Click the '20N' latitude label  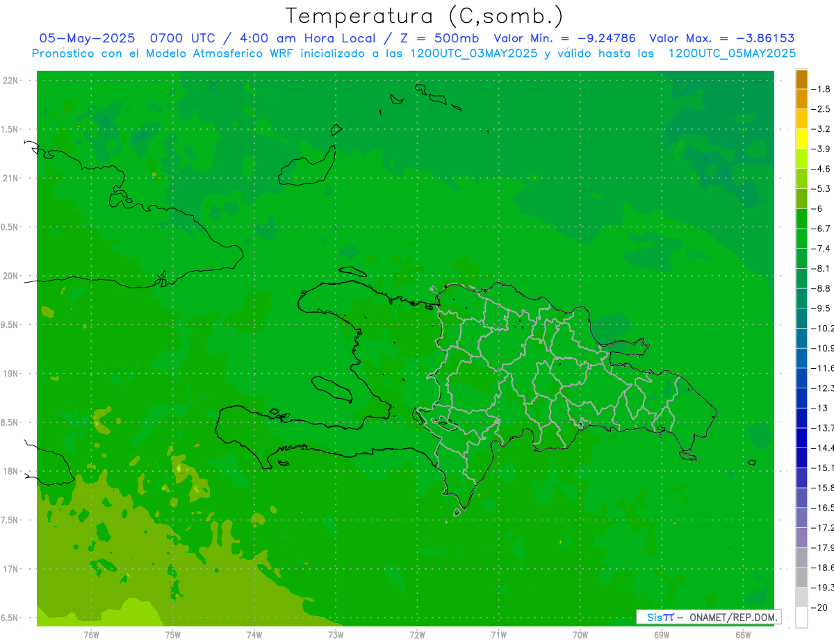coord(10,276)
